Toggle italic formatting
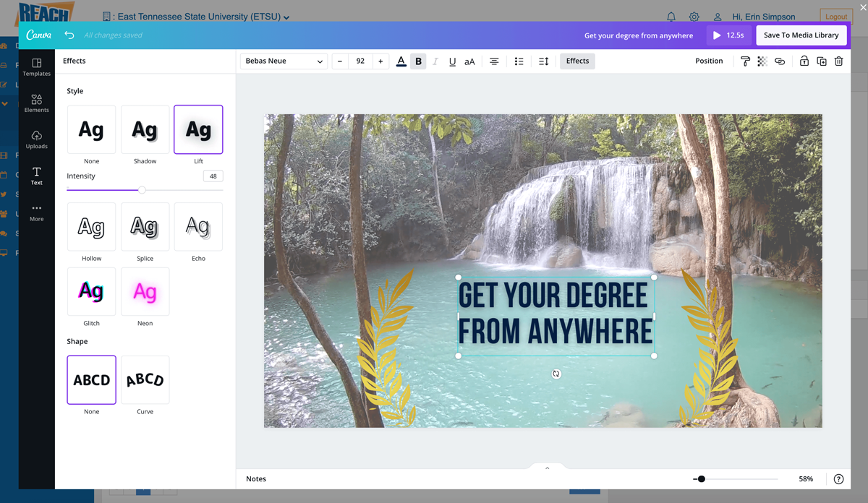868x503 pixels. pyautogui.click(x=435, y=61)
